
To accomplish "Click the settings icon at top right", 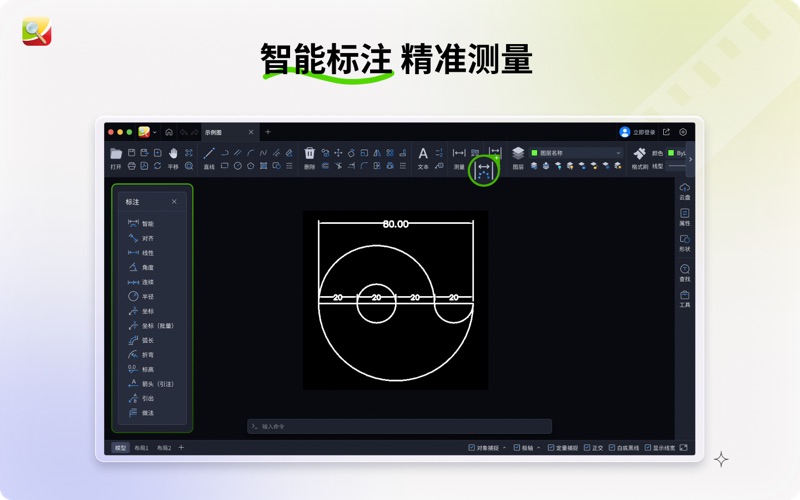I will [x=683, y=132].
